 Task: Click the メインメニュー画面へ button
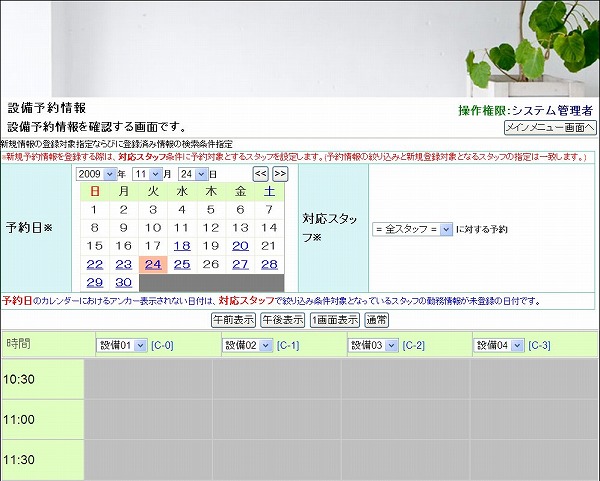click(549, 128)
